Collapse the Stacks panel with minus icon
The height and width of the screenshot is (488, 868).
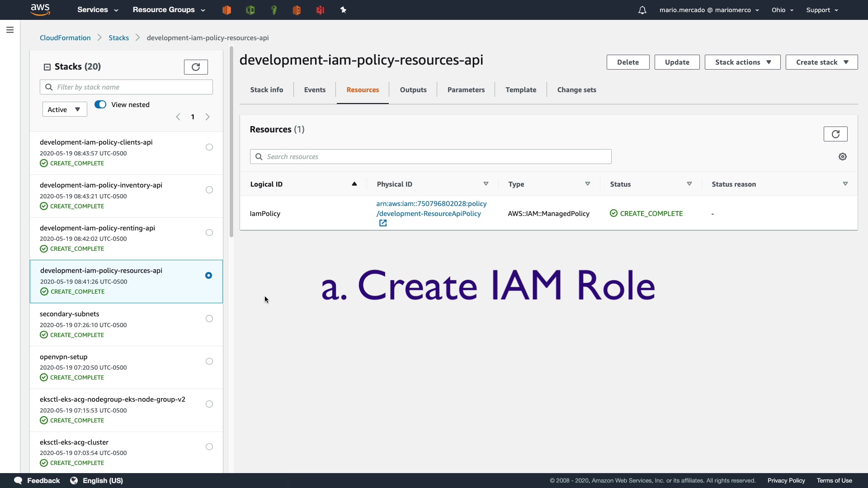(x=47, y=67)
